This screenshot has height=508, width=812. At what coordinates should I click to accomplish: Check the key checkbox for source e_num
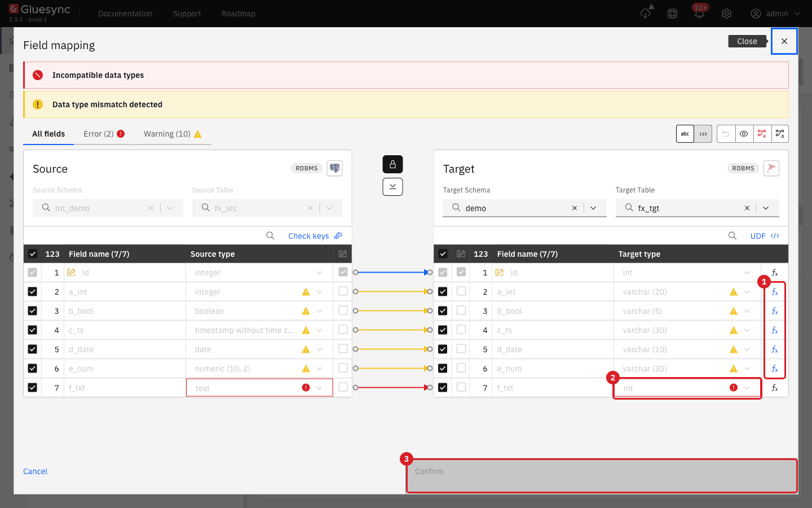(343, 368)
